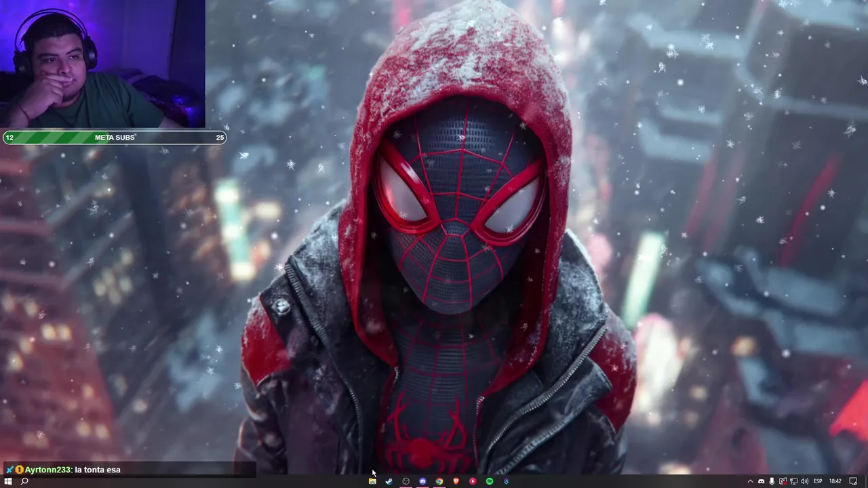868x488 pixels.
Task: Open the blue diamond app in taskbar
Action: pos(506,481)
